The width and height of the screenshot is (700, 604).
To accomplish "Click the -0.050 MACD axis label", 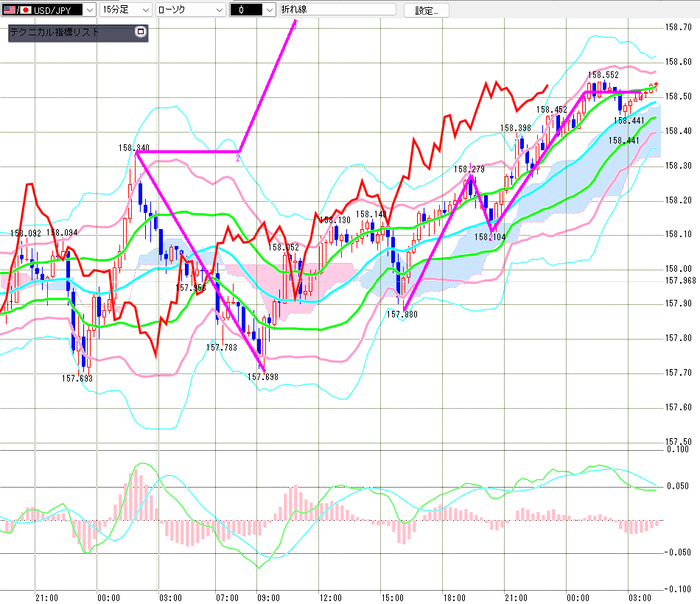I will coord(678,552).
